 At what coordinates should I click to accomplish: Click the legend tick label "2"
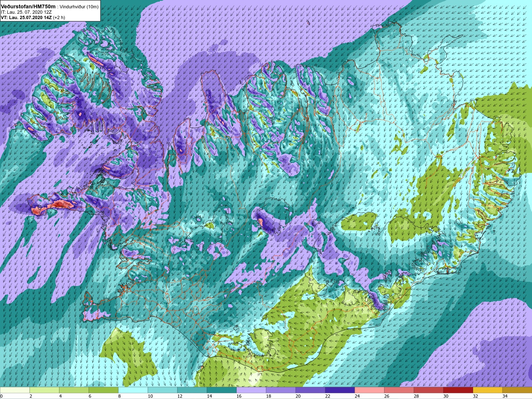31,396
